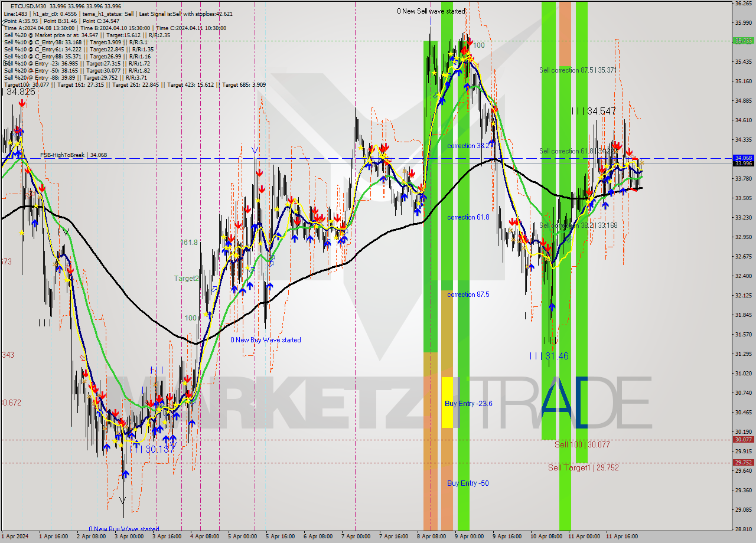Click '9 Apr 00:00' on time axis
Screen dimensions: 756x543
point(470,537)
